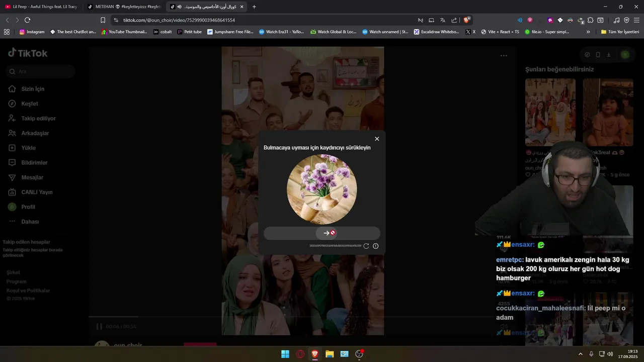
Task: Open the extensions puzzle icon
Action: [591, 20]
